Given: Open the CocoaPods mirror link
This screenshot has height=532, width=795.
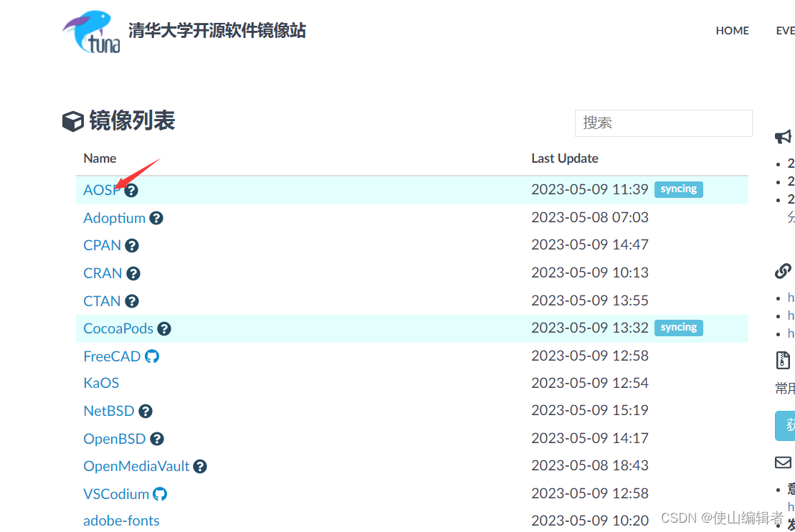Looking at the screenshot, I should click(118, 328).
